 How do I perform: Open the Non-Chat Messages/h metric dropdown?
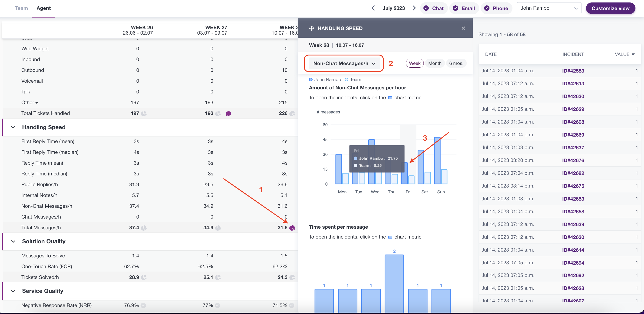coord(344,63)
